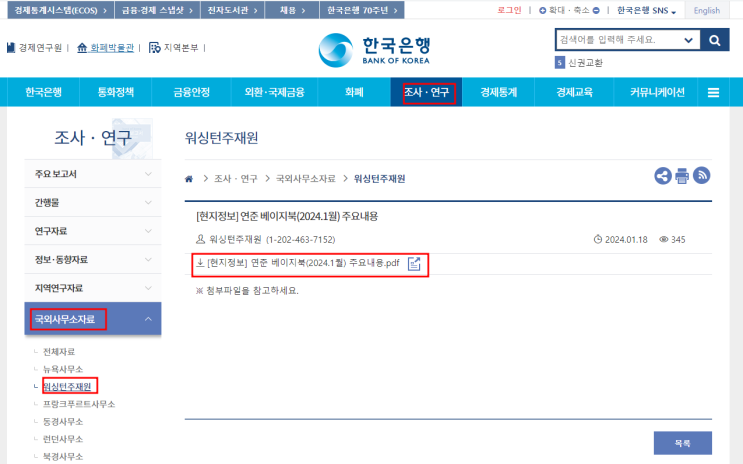743x464 pixels.
Task: Select 뉴욕사무소 in the sidebar
Action: coord(63,369)
